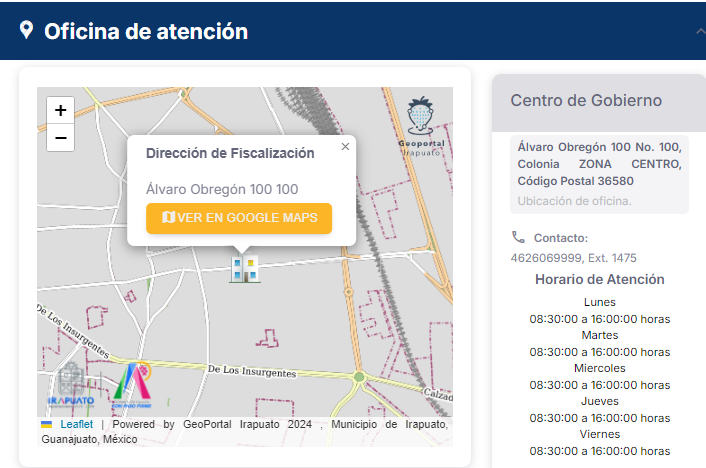Click the Miercoles schedule label
This screenshot has height=468, width=706.
(x=599, y=368)
